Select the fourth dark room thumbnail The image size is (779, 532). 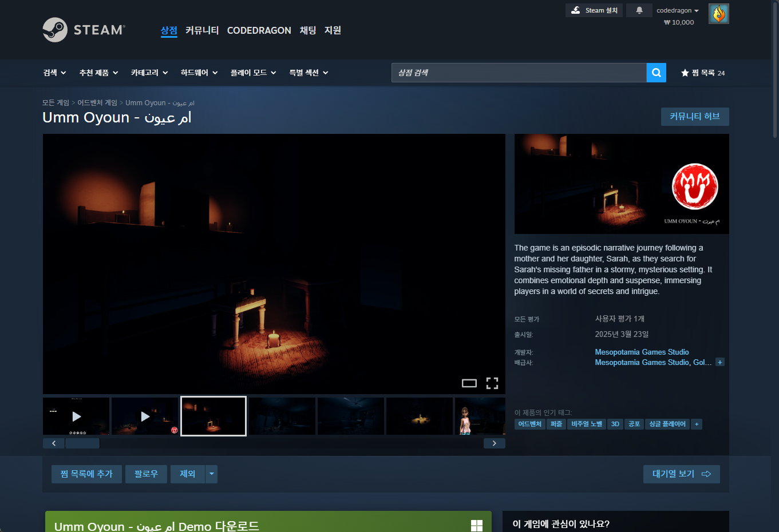282,416
